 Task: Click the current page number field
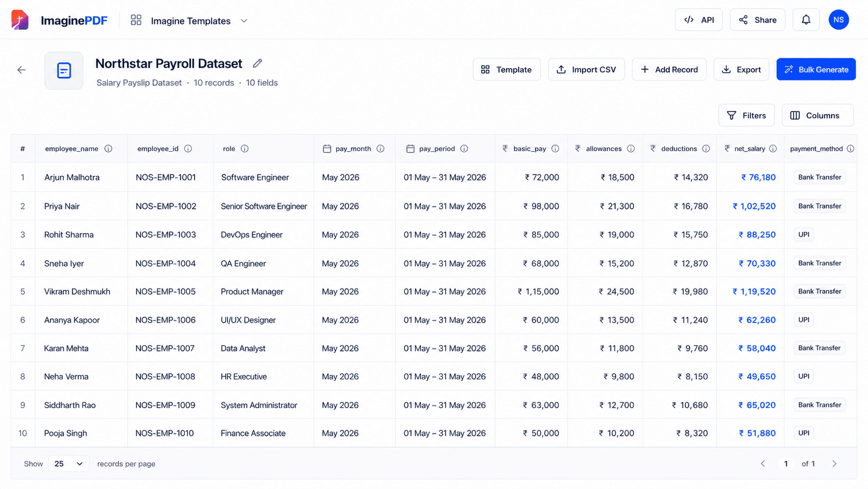pyautogui.click(x=786, y=464)
